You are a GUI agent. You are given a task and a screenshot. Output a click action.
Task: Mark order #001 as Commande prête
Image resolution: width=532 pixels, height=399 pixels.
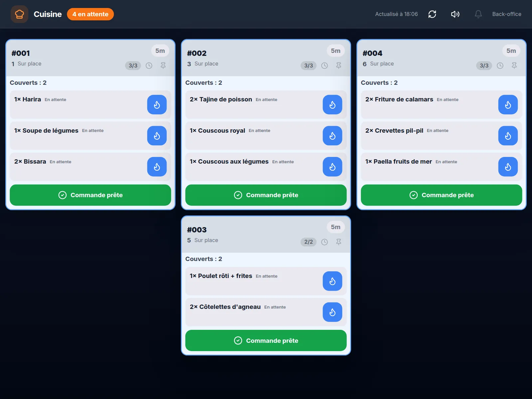[x=90, y=195]
